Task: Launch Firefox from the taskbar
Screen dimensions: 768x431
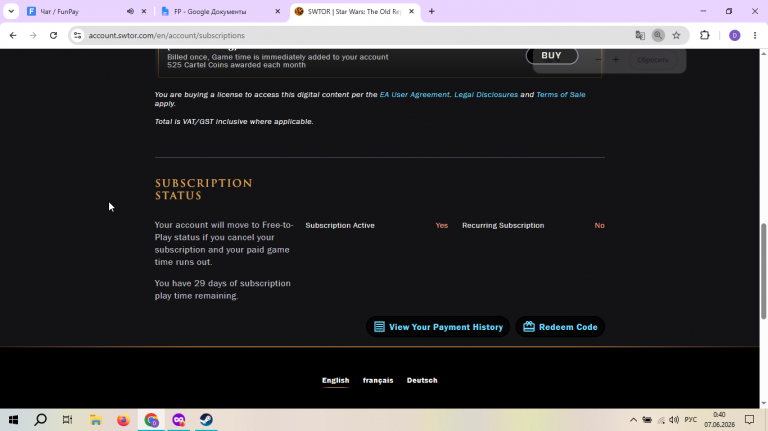Action: [123, 420]
